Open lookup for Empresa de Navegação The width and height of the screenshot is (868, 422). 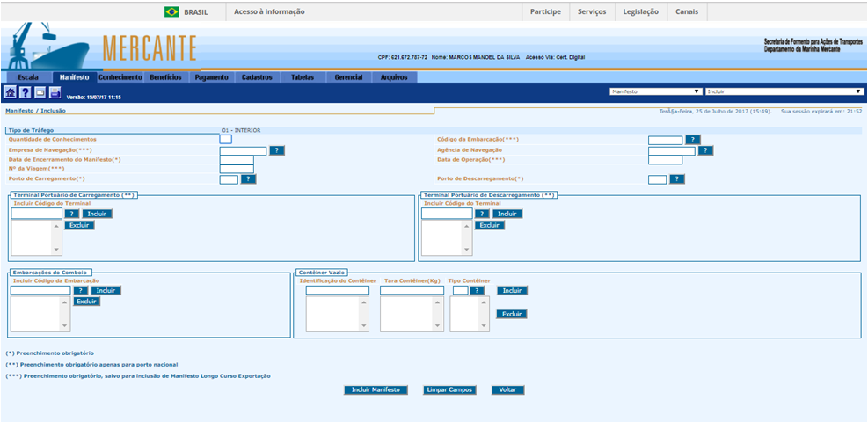[x=277, y=150]
